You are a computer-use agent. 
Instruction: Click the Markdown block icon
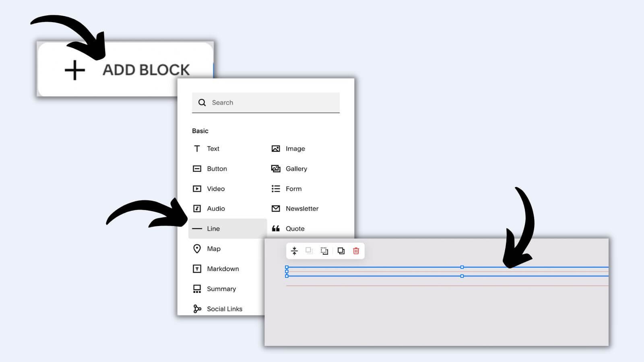[197, 269]
